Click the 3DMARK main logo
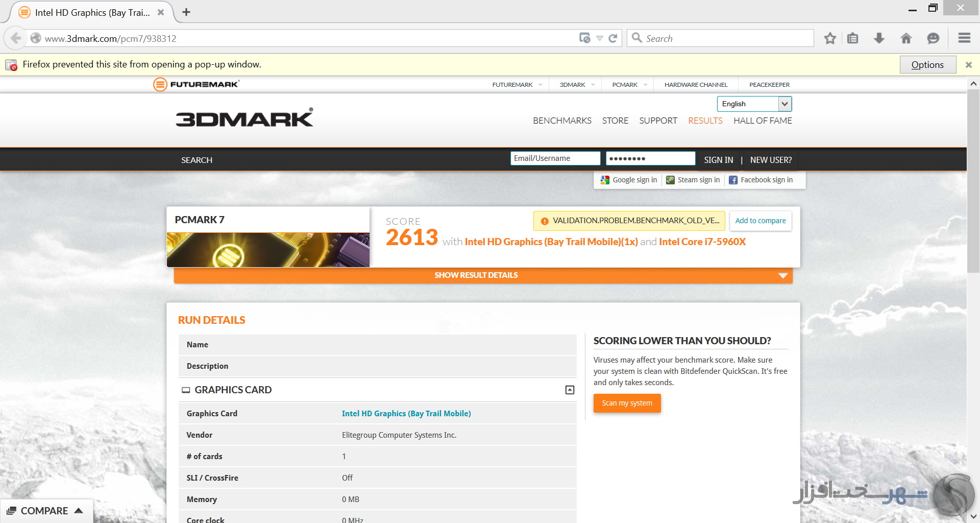The image size is (980, 523). (244, 118)
